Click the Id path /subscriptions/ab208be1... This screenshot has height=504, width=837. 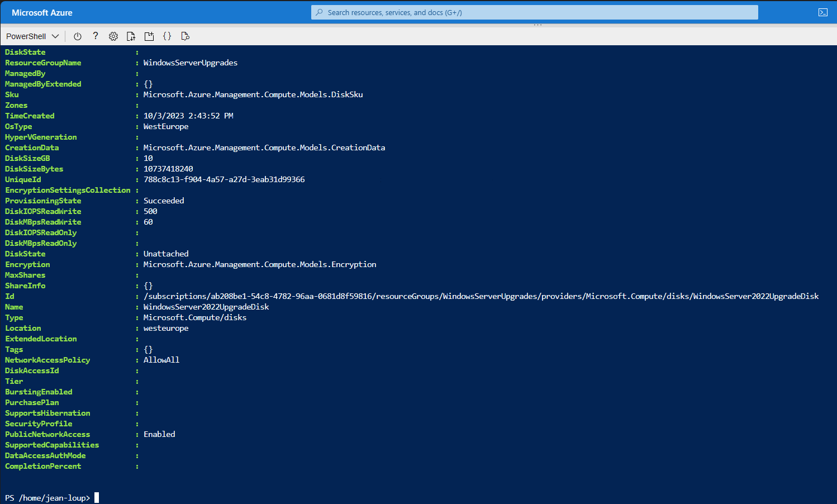(x=481, y=296)
